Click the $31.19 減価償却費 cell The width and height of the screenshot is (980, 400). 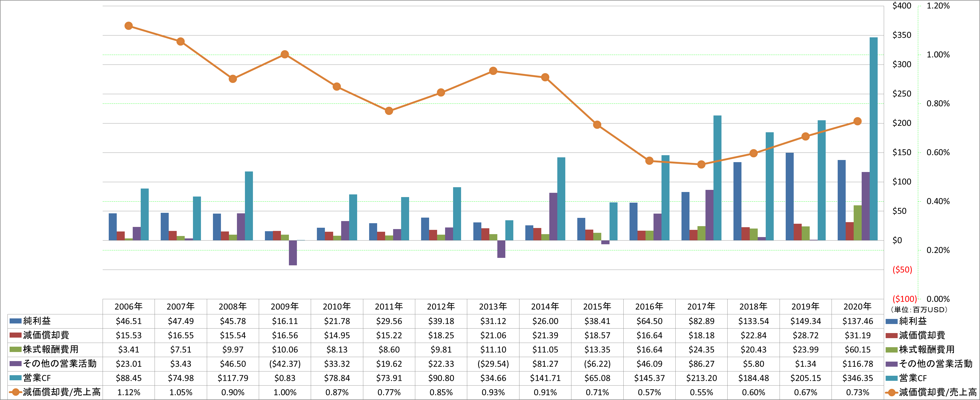coord(857,335)
